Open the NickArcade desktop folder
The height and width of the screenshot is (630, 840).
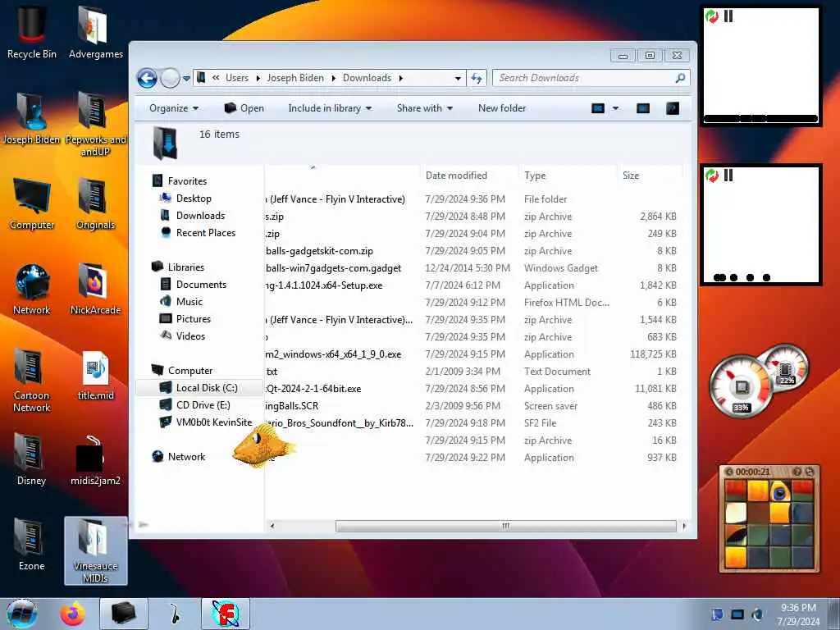coord(95,288)
